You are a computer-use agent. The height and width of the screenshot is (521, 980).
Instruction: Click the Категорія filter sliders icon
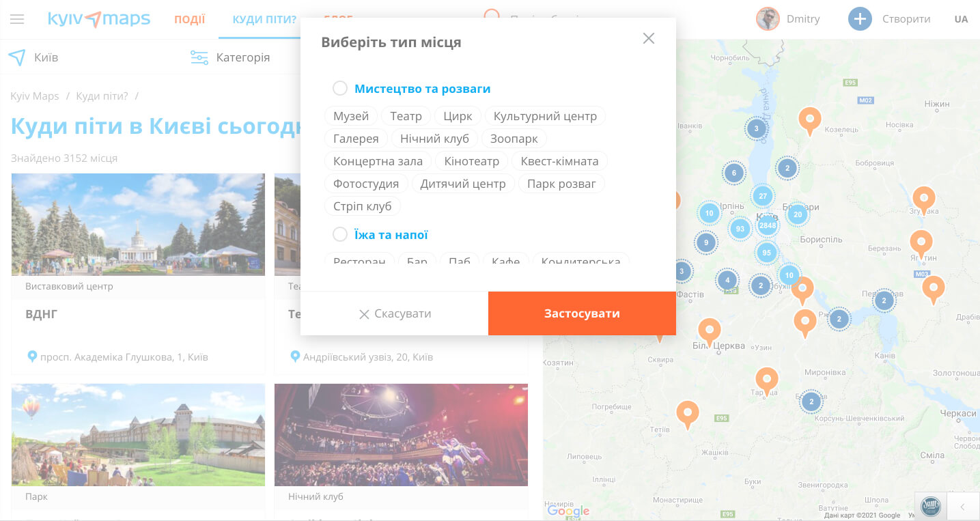point(199,57)
